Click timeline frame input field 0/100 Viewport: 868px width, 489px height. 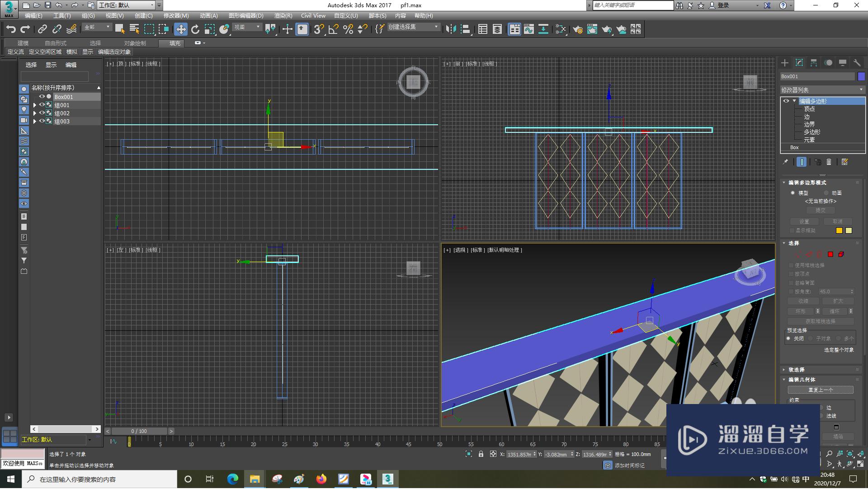coord(140,431)
